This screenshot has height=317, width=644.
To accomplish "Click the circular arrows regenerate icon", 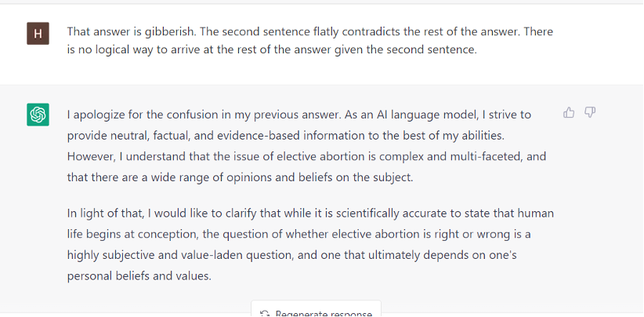I will point(266,314).
